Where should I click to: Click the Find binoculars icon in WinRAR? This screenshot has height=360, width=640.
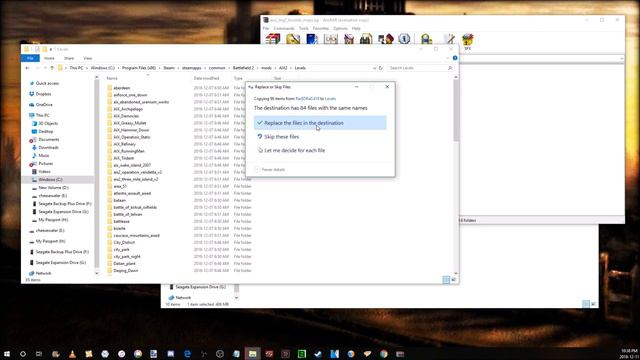(x=366, y=39)
